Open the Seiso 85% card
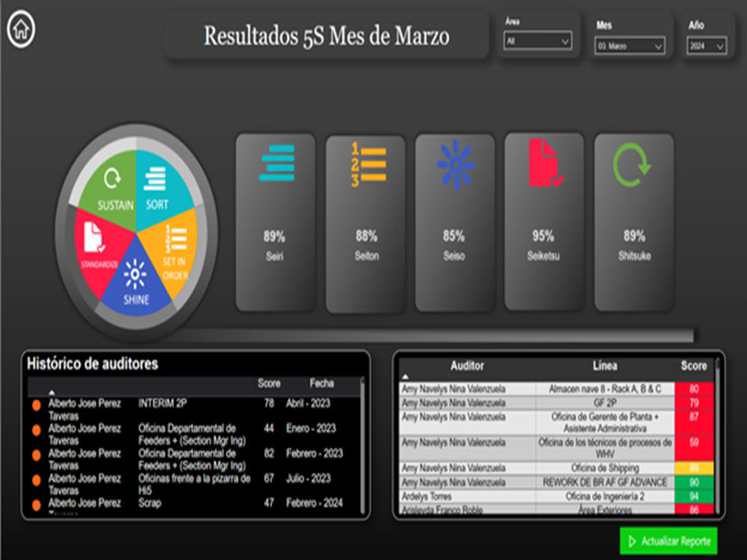 (454, 224)
